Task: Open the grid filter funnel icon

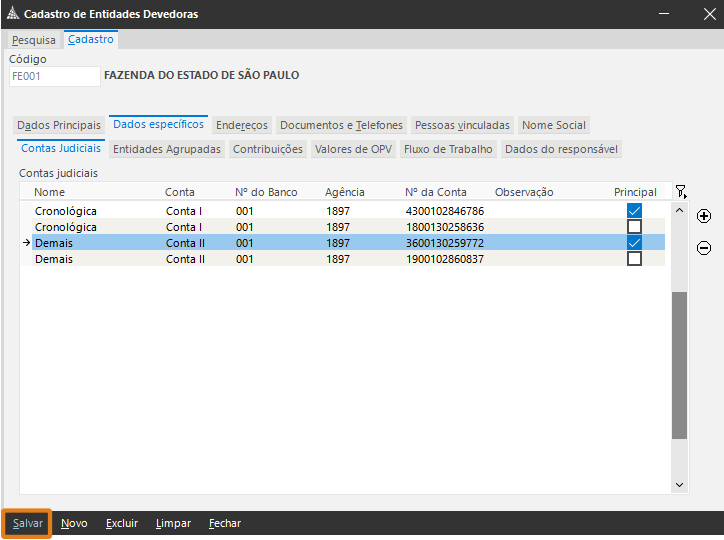Action: point(681,192)
